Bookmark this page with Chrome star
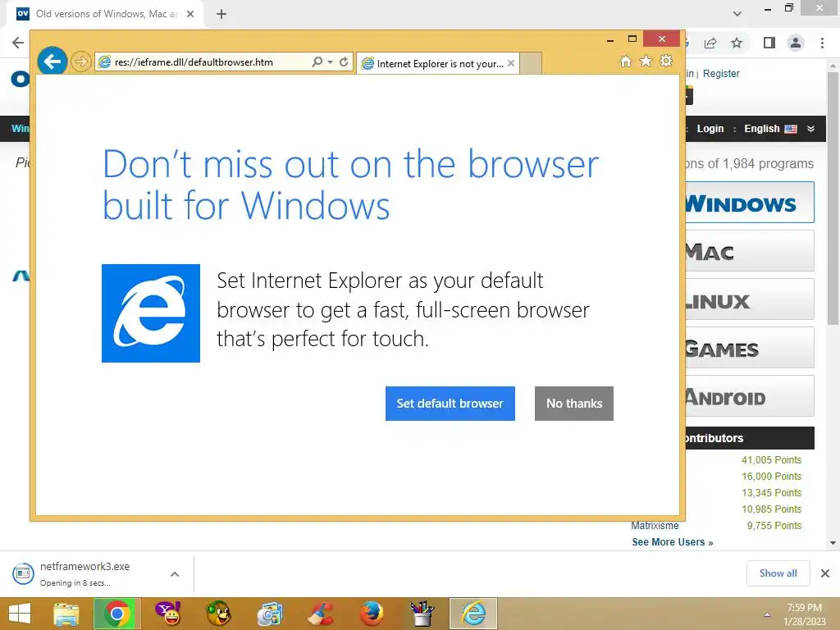This screenshot has width=840, height=630. [x=737, y=43]
